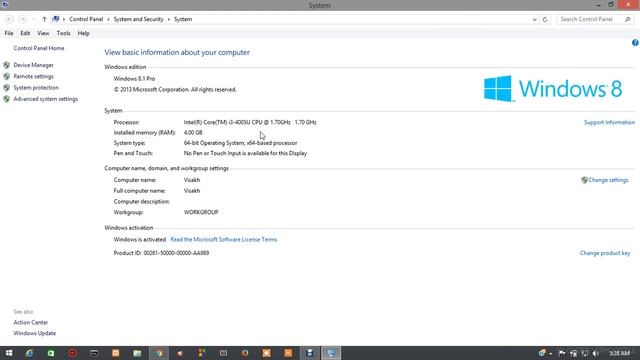Switch to Chrome on the taskbar
The height and width of the screenshot is (360, 640).
159,353
